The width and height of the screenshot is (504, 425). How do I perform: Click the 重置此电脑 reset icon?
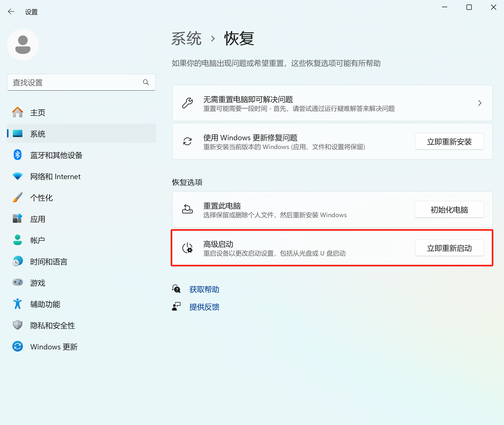pos(187,209)
